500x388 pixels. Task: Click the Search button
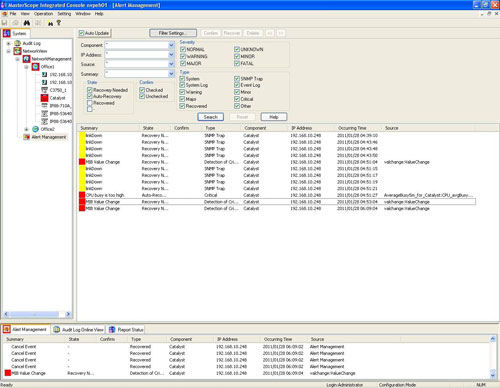(x=210, y=117)
